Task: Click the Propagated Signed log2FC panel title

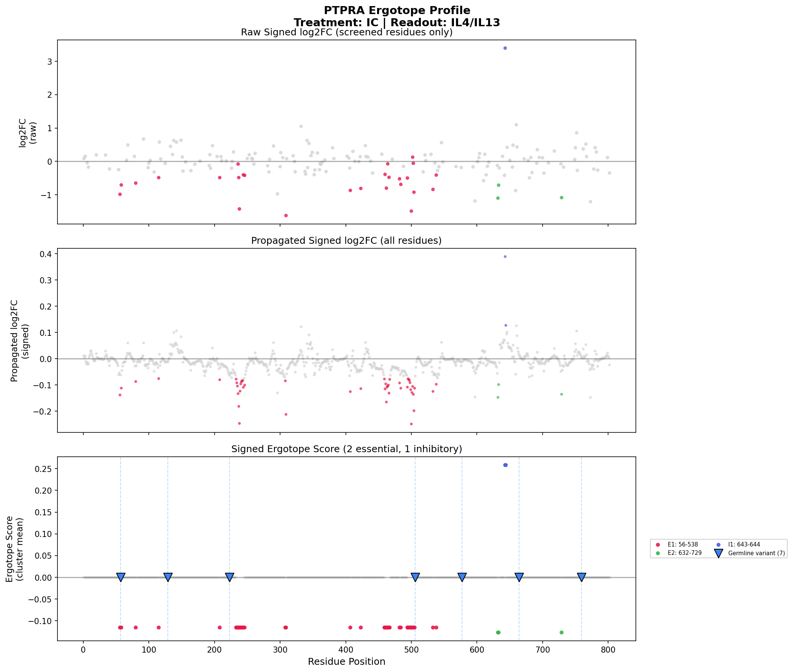Action: point(346,241)
